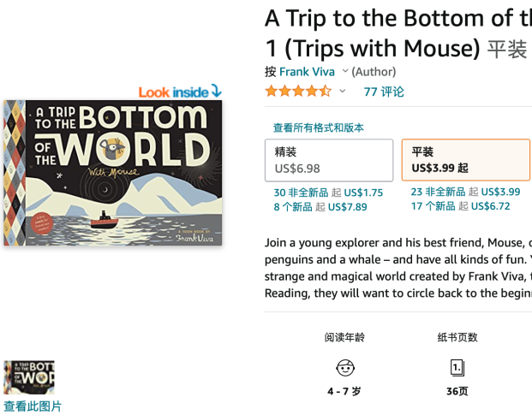Open 17 个新品 paperback offers
532x415 pixels.
[433, 205]
